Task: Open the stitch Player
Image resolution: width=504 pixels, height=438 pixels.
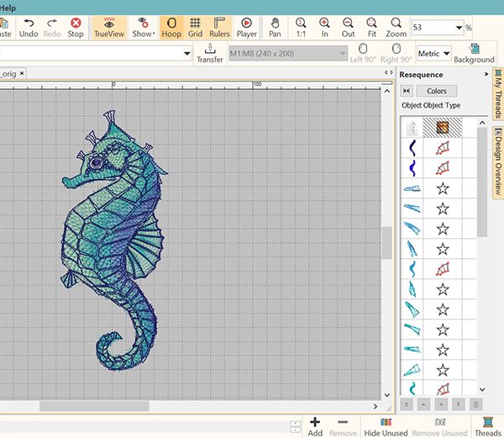Action: click(x=247, y=26)
